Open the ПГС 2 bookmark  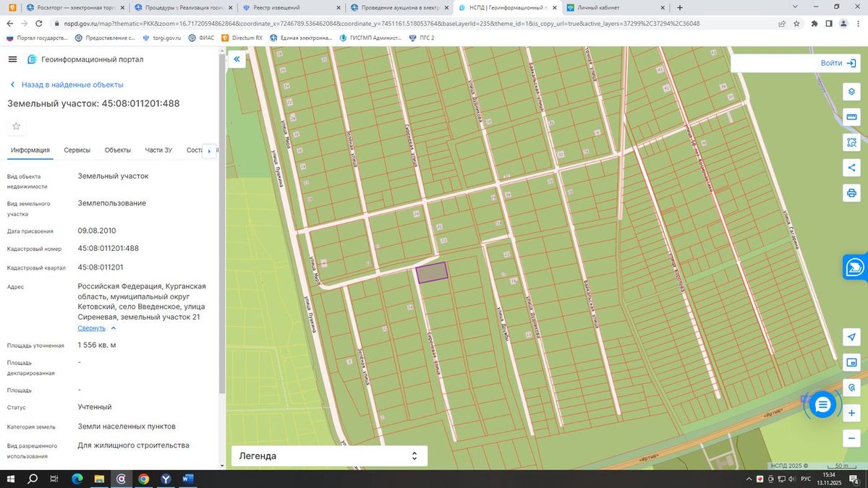(422, 38)
